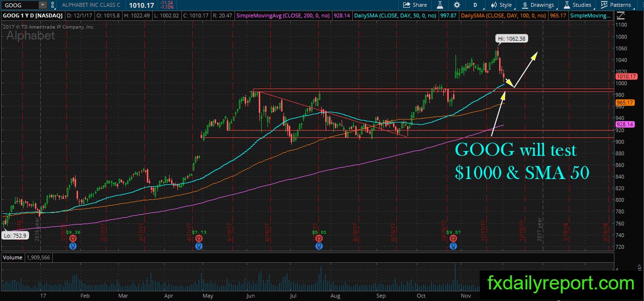This screenshot has height=301, width=644.
Task: Click the $9.57 earnings phone icon
Action: pyautogui.click(x=453, y=239)
